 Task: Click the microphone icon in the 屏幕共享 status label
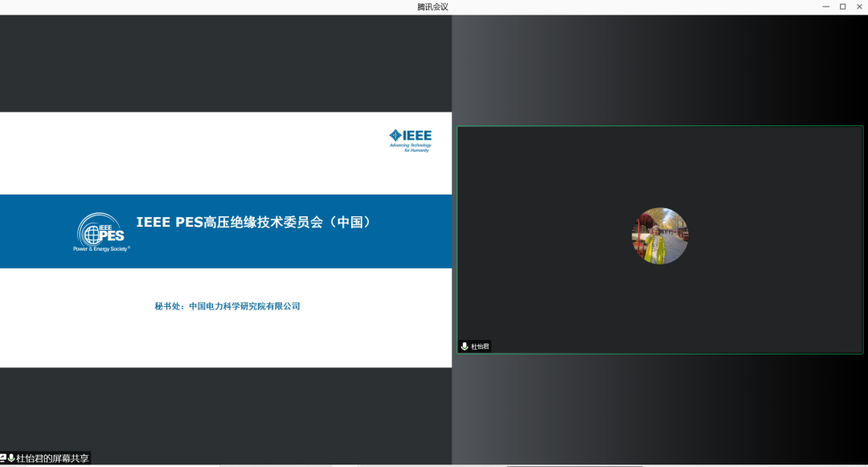point(11,458)
